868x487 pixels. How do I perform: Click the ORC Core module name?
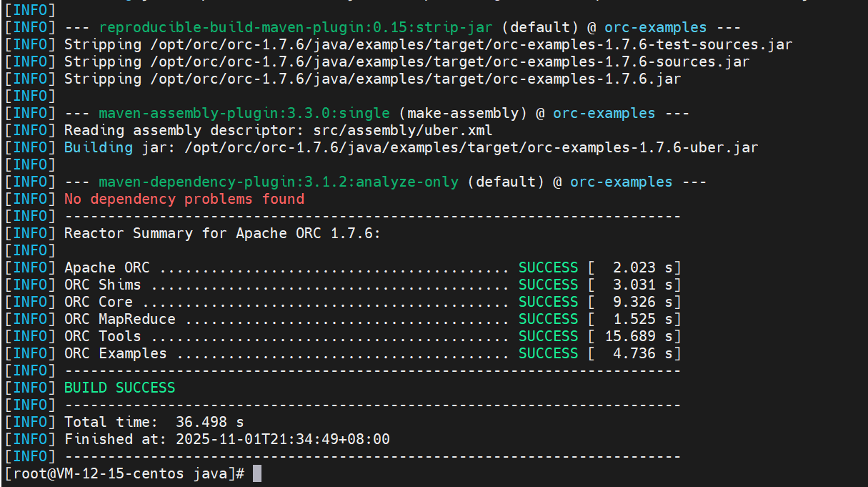(x=99, y=302)
